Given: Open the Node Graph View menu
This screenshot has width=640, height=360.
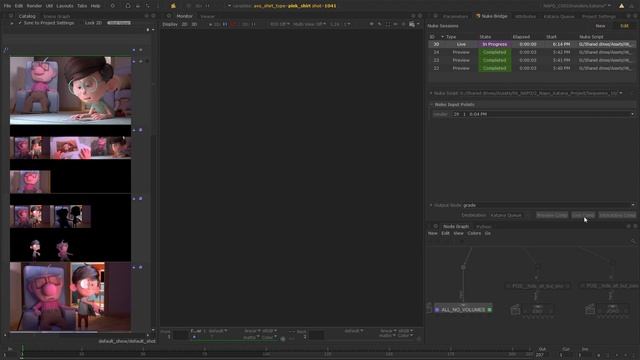Looking at the screenshot, I should coord(458,233).
